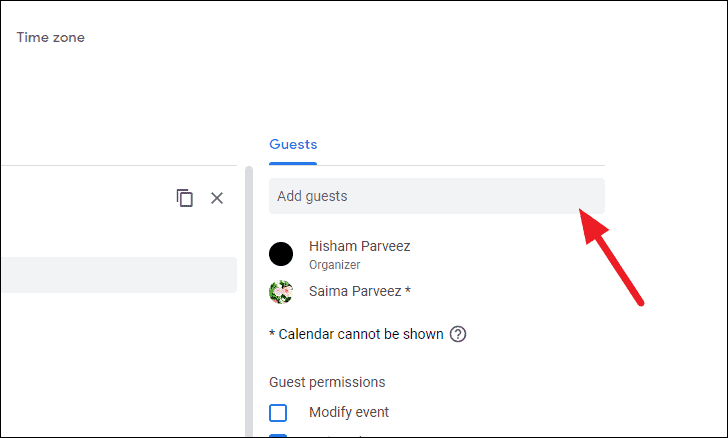Viewport: 728px width, 438px height.
Task: Open help for calendar cannot be shown
Action: coord(458,334)
